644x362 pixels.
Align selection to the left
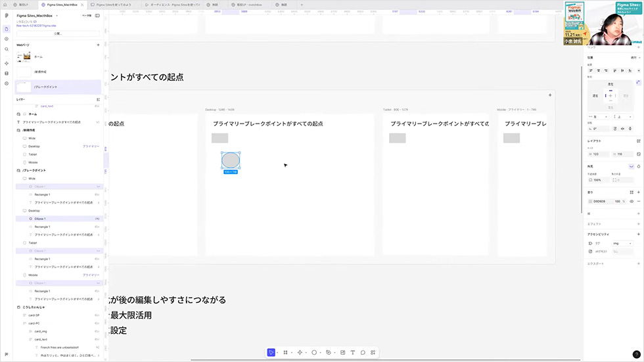pos(591,70)
